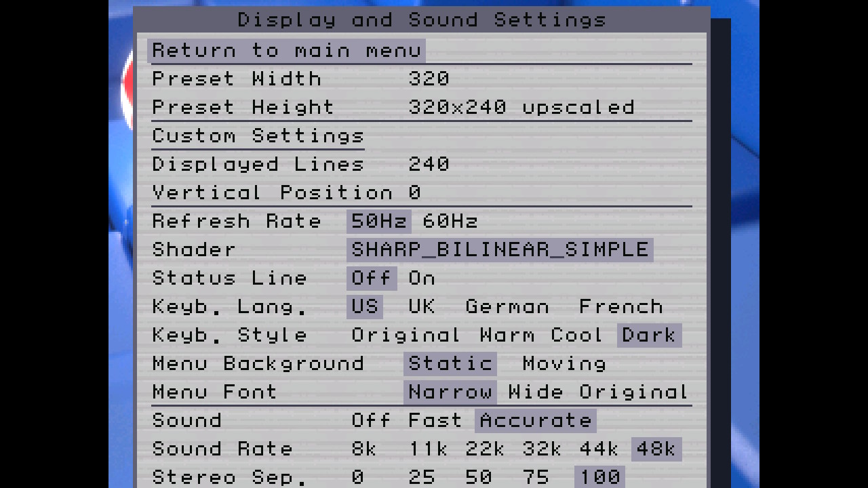The image size is (868, 488).
Task: Click the 320x240 upscaled preset height
Action: (x=521, y=107)
